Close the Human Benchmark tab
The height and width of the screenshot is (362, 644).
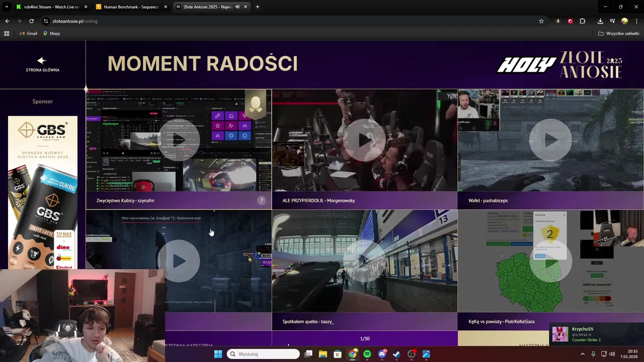pos(166,7)
